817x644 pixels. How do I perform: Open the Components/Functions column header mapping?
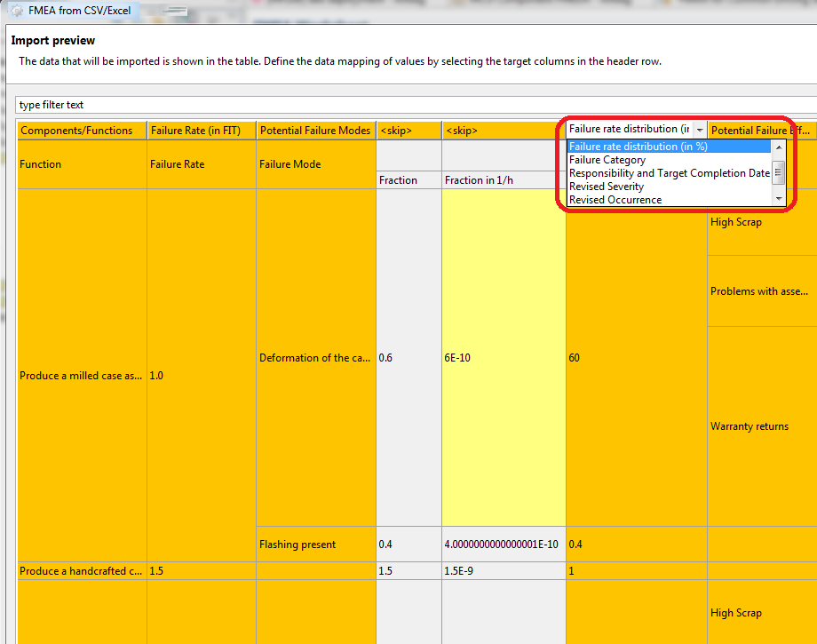pyautogui.click(x=81, y=131)
